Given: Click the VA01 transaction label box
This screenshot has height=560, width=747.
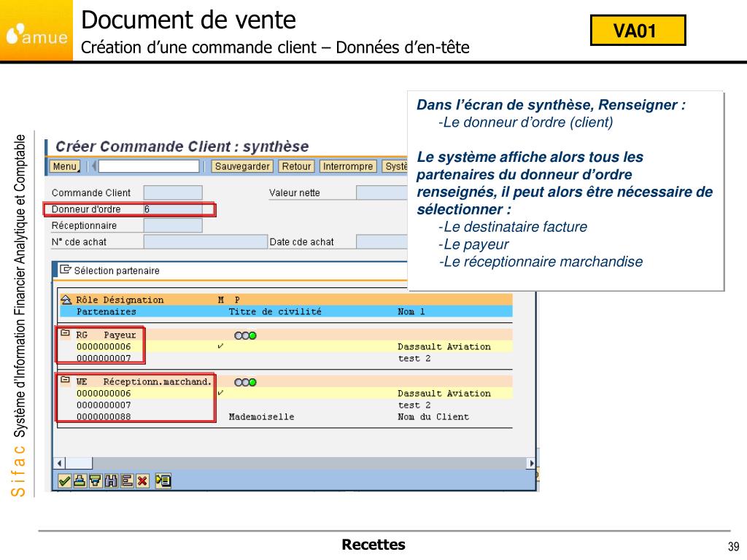Looking at the screenshot, I should click(x=638, y=31).
